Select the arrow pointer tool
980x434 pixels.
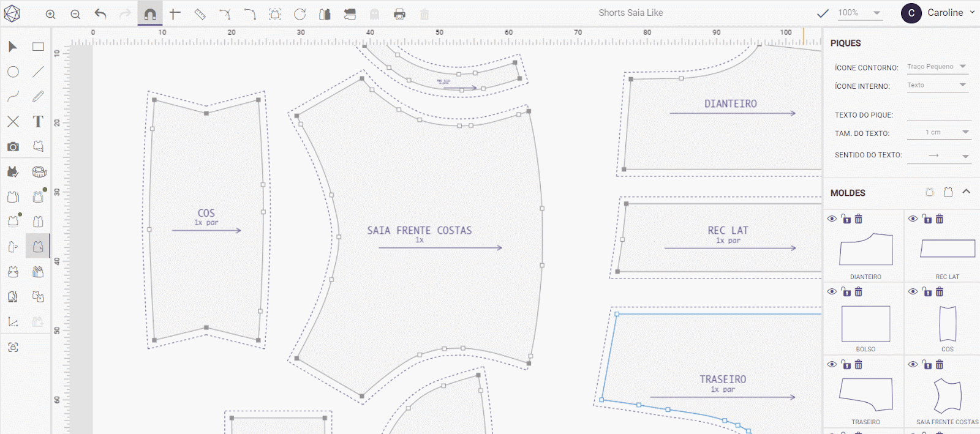coord(13,47)
